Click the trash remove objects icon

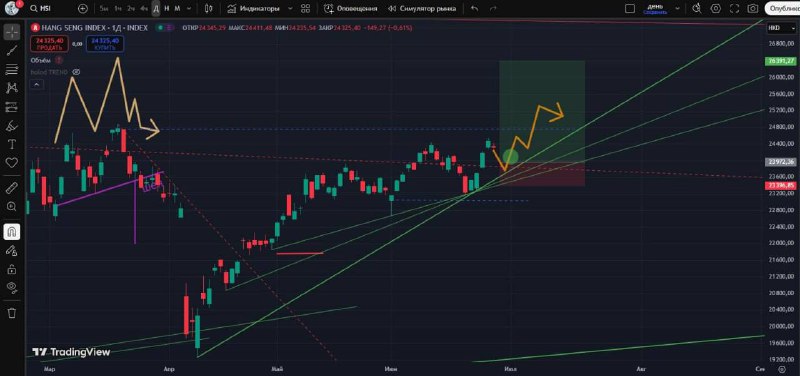(x=11, y=313)
